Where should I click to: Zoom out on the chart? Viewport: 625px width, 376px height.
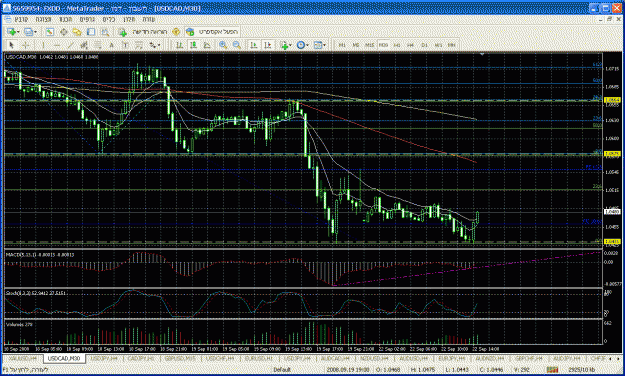pos(237,45)
